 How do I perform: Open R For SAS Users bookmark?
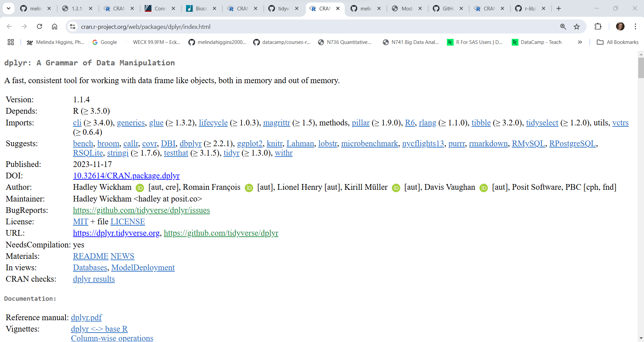475,42
